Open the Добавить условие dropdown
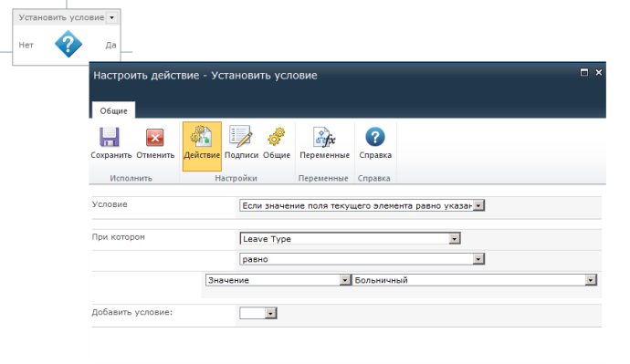 (258, 313)
